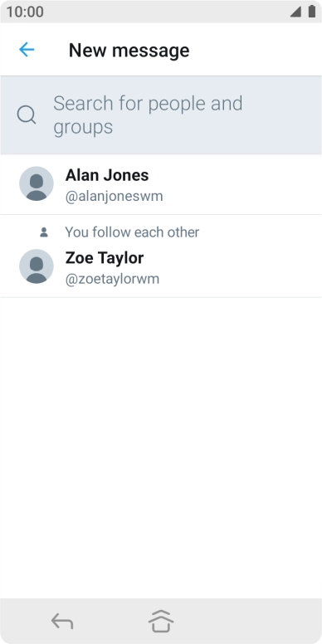This screenshot has height=644, width=322.
Task: Tap the @zoetaylorwm handle
Action: click(x=113, y=280)
